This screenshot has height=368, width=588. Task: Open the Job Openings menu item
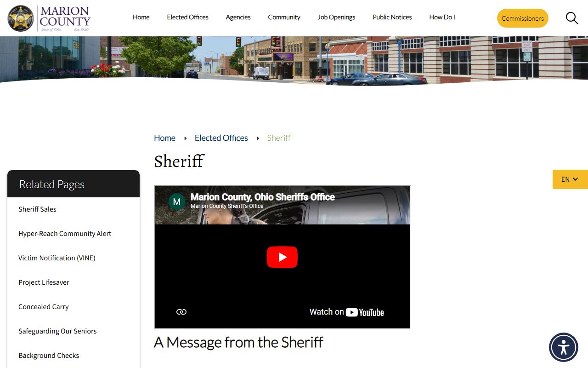[336, 17]
